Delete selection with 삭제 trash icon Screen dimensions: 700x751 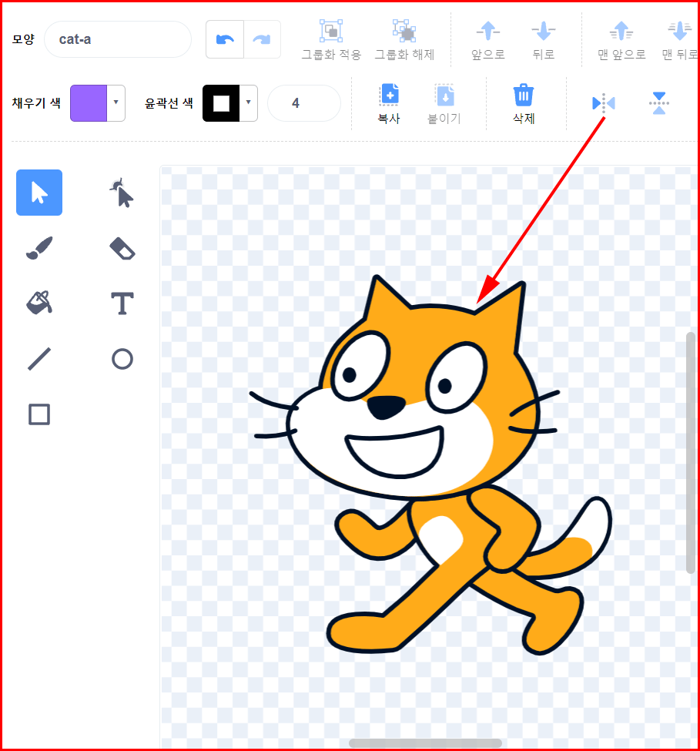coord(524,103)
